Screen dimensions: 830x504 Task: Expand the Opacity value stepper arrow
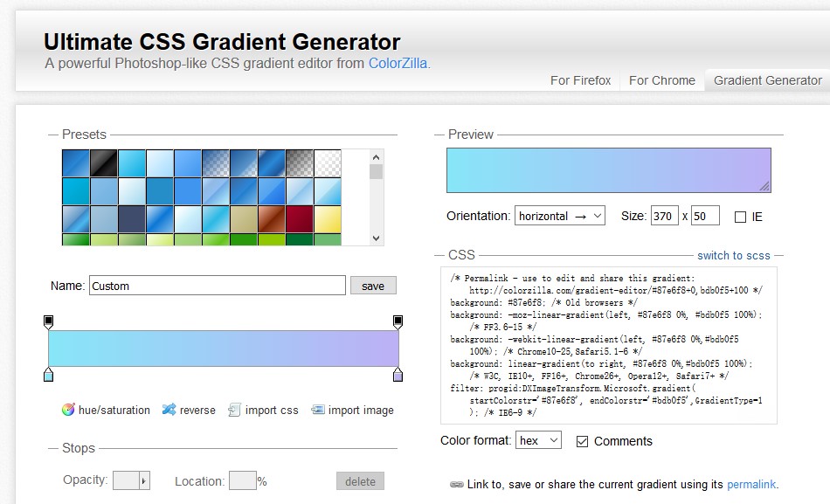point(144,481)
